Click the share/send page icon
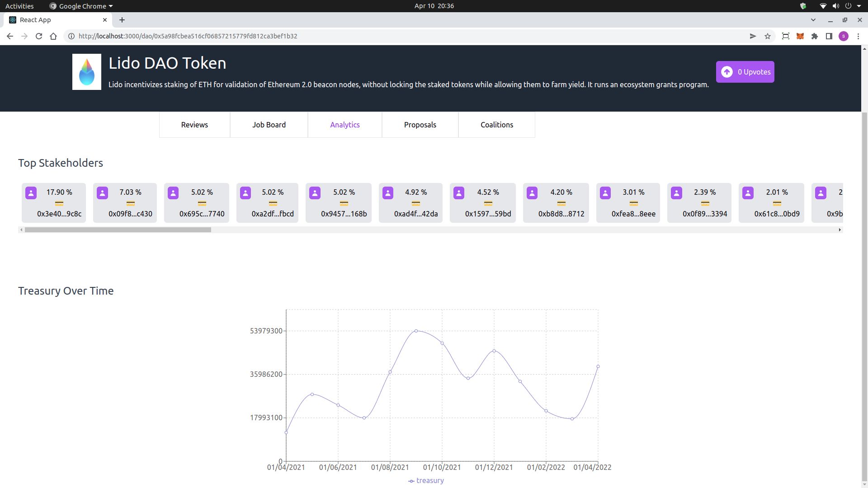Viewport: 868px width, 488px height. pyautogui.click(x=753, y=36)
